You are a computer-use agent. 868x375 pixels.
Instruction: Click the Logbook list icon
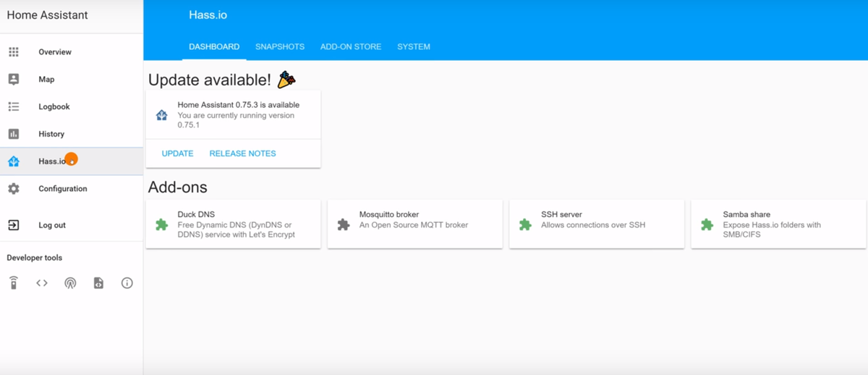(x=14, y=106)
